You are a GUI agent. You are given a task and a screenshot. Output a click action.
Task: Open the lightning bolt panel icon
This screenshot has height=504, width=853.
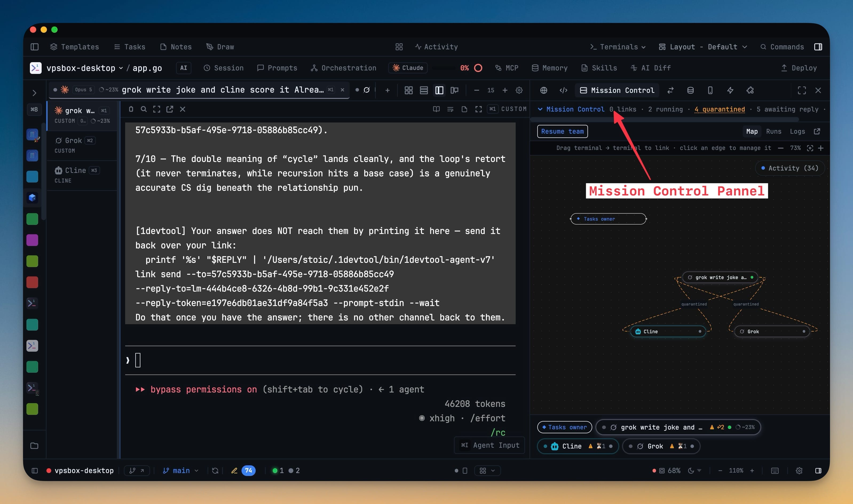tap(730, 90)
